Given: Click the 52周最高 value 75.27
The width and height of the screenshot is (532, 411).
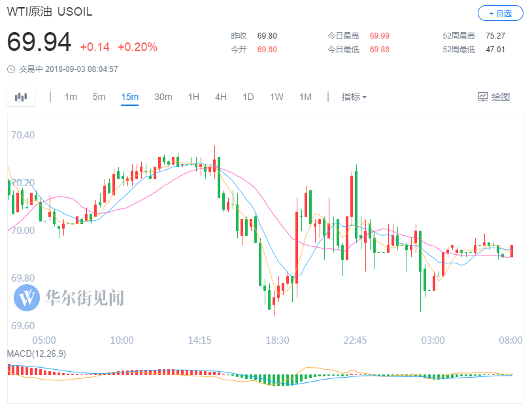Looking at the screenshot, I should [495, 36].
